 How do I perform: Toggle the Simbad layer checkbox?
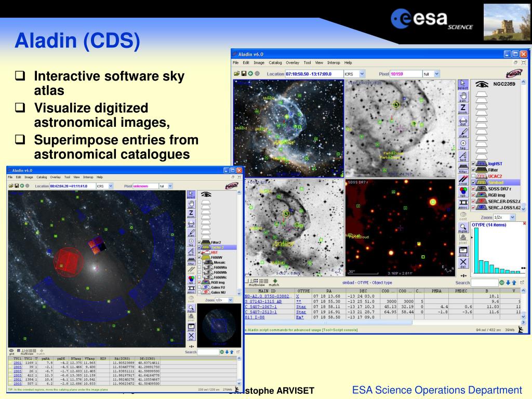(x=473, y=182)
